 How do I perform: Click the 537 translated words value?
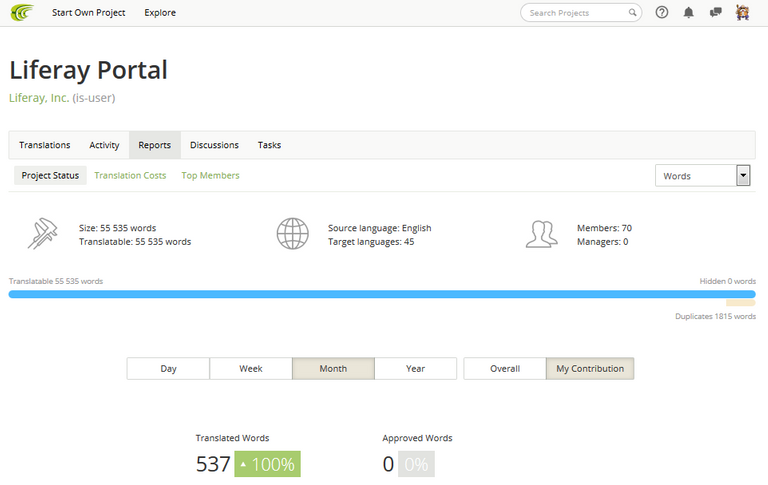tap(213, 464)
